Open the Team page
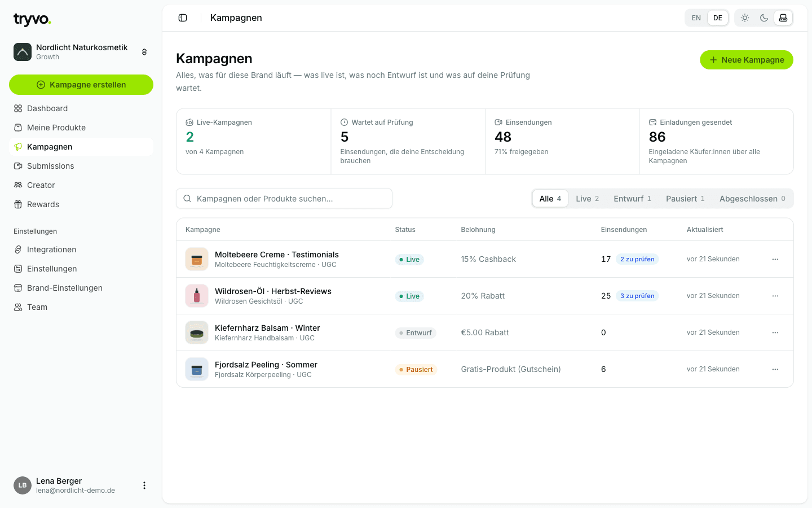 (x=81, y=307)
